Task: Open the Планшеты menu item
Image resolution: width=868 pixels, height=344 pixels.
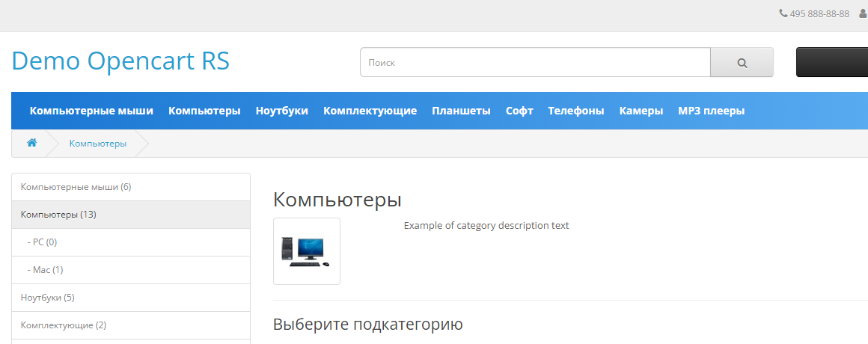Action: pyautogui.click(x=461, y=111)
